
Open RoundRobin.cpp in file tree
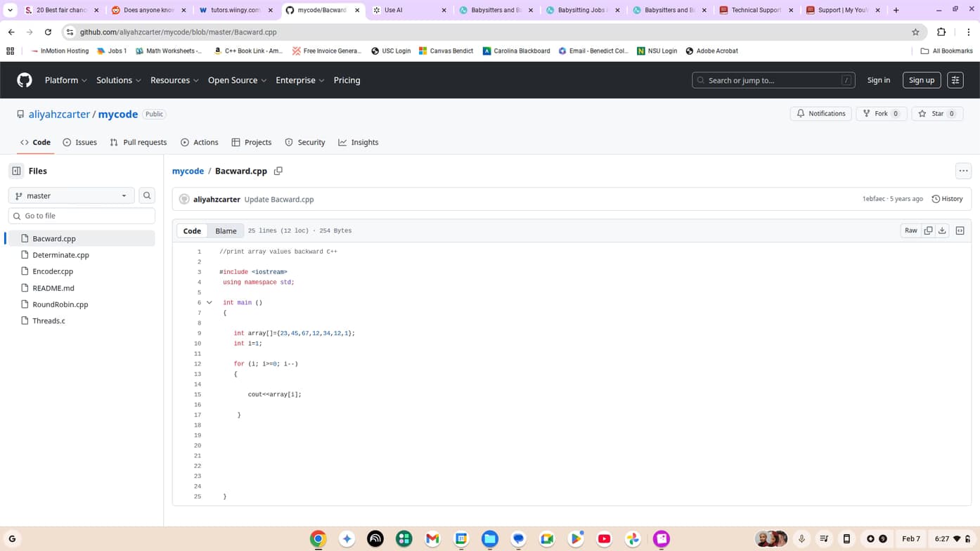60,304
